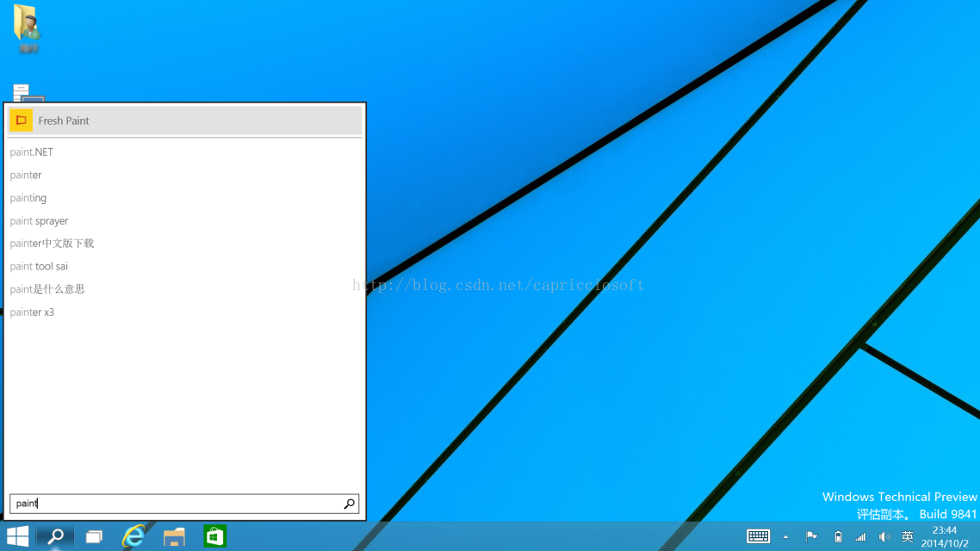
Task: Open File Explorer from the taskbar
Action: pyautogui.click(x=174, y=536)
